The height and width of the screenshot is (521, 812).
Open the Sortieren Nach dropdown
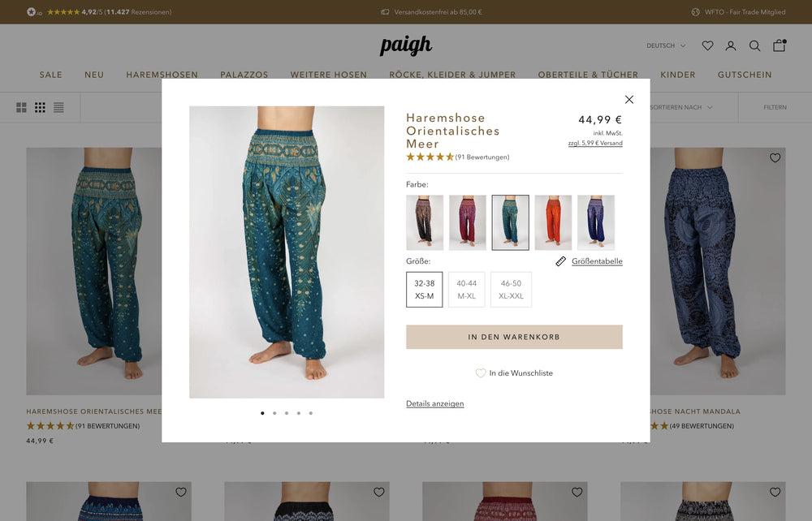(x=681, y=108)
